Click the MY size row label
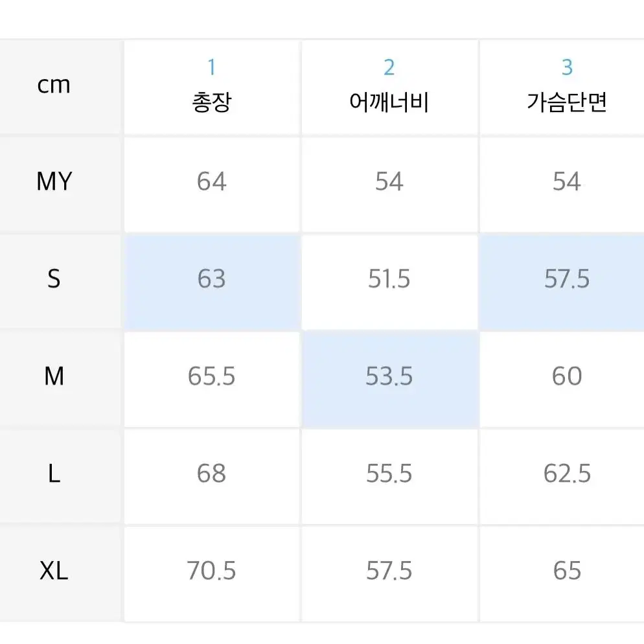Image resolution: width=644 pixels, height=644 pixels. pyautogui.click(x=54, y=181)
